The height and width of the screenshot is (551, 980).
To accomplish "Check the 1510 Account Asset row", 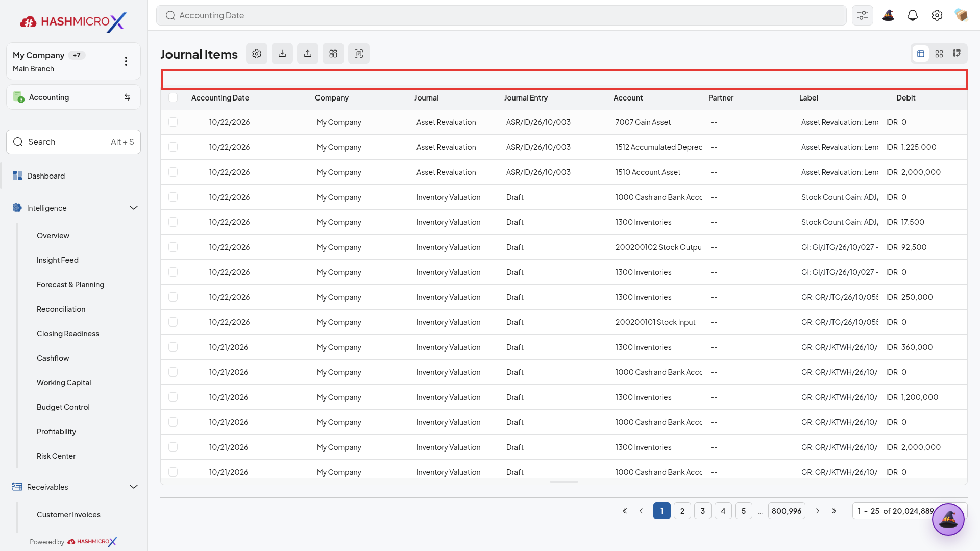I will (x=173, y=172).
